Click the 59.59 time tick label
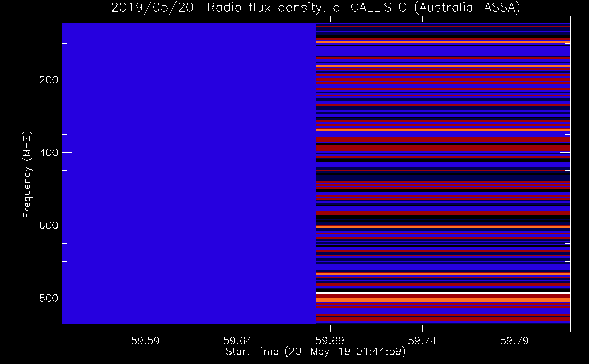The image size is (589, 364). (x=145, y=341)
